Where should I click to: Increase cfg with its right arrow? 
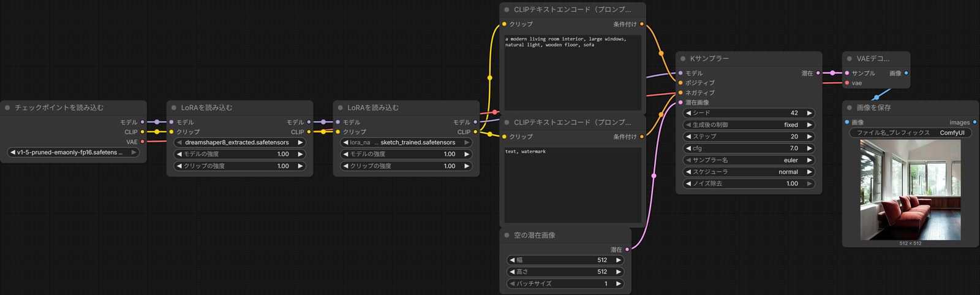pos(809,148)
